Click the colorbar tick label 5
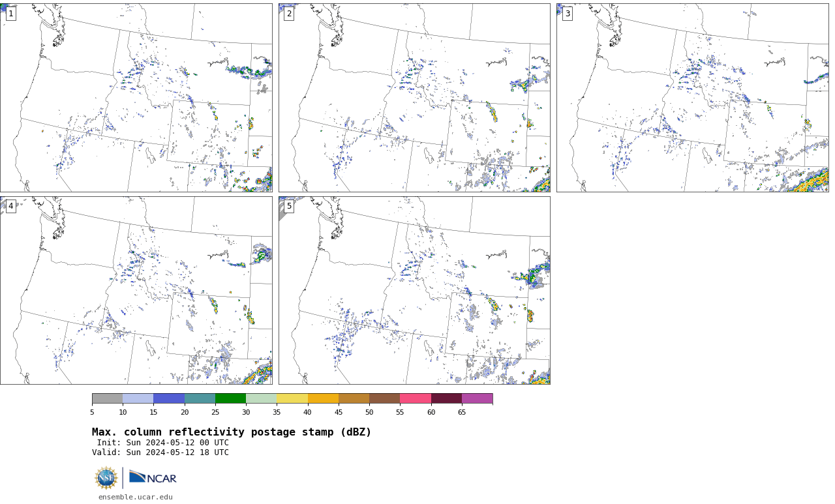Screen dimensions: 835x504 [92, 412]
